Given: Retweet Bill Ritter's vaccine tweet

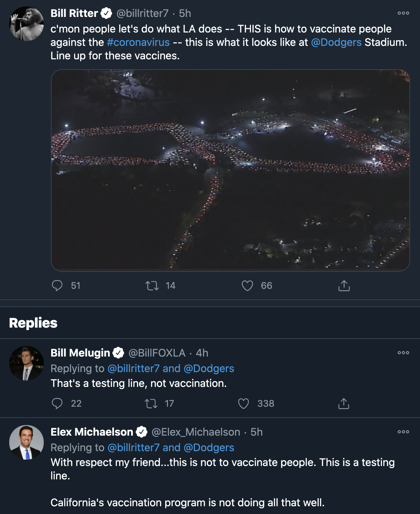Looking at the screenshot, I should pyautogui.click(x=152, y=286).
